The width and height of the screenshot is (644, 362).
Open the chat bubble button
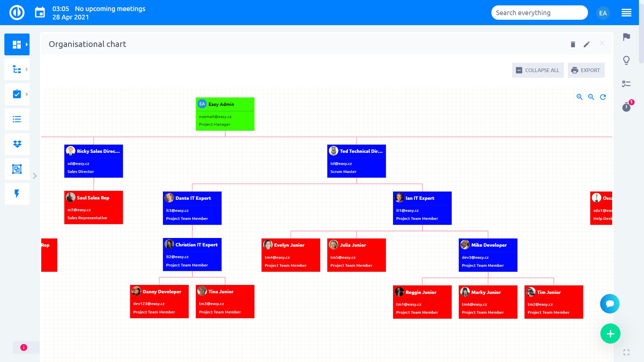point(609,304)
